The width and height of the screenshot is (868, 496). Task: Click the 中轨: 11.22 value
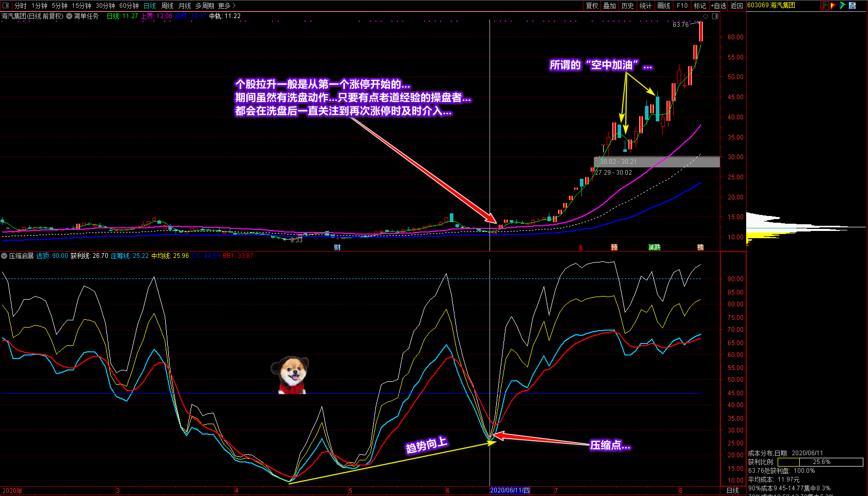[x=225, y=16]
